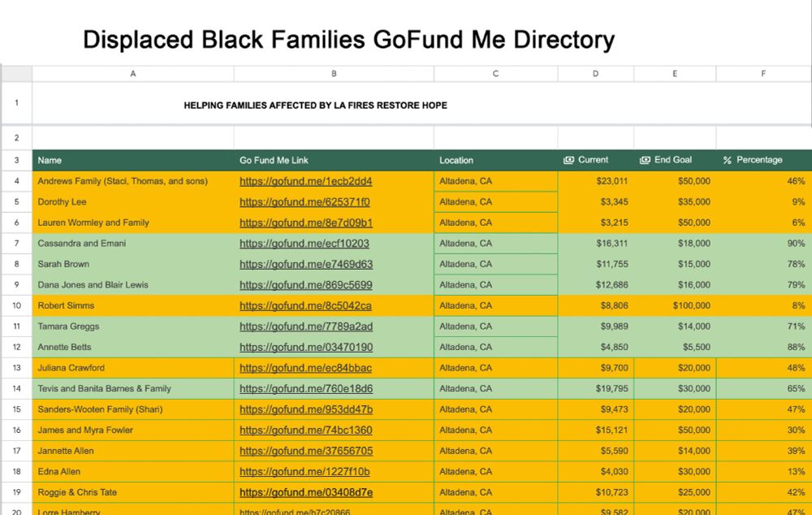Select the $15,121 current amount cell
The image size is (812, 515).
595,430
